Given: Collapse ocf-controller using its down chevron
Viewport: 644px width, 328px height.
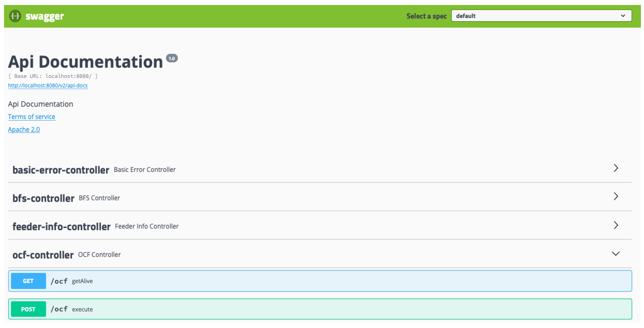Looking at the screenshot, I should coord(616,254).
